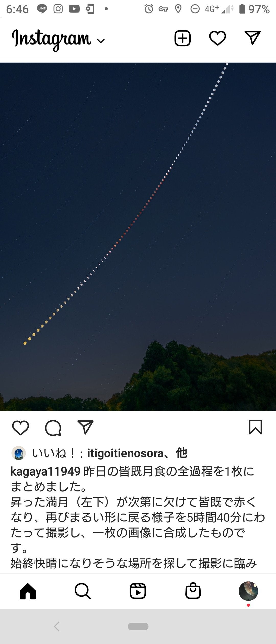Open direct messages paper plane in header

pos(252,38)
